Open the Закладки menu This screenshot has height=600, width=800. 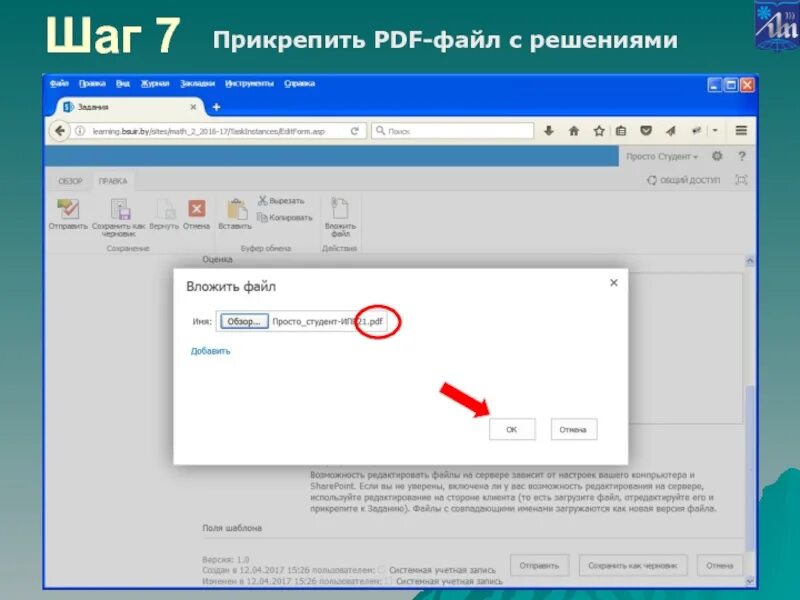(x=197, y=83)
